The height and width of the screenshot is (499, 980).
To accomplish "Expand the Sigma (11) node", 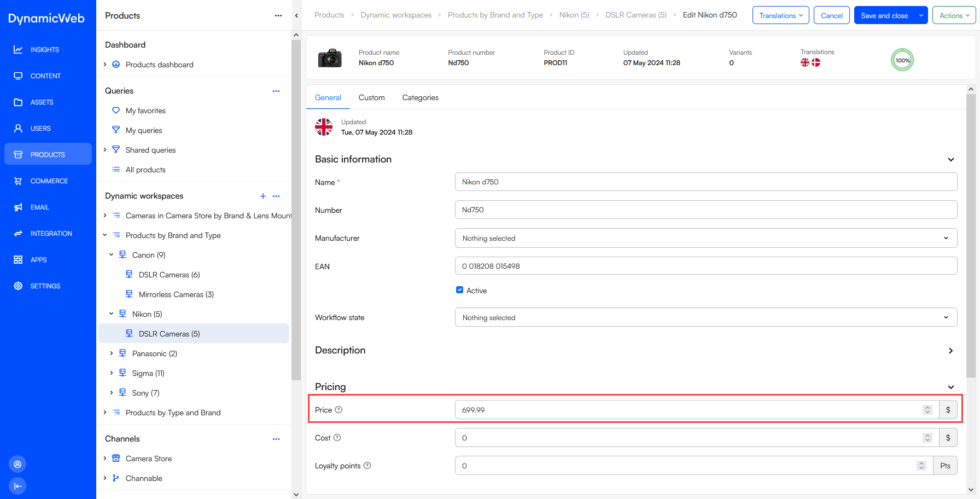I will (112, 373).
